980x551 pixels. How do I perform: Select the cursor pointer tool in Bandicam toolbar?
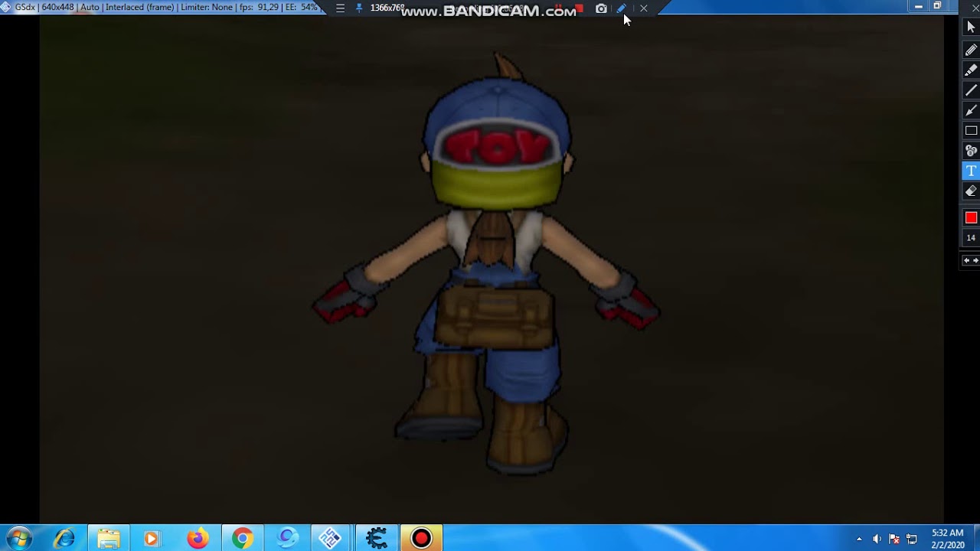(971, 28)
